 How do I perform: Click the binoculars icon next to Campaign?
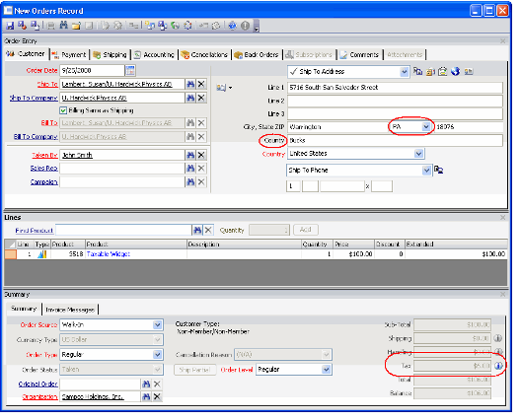pyautogui.click(x=190, y=182)
